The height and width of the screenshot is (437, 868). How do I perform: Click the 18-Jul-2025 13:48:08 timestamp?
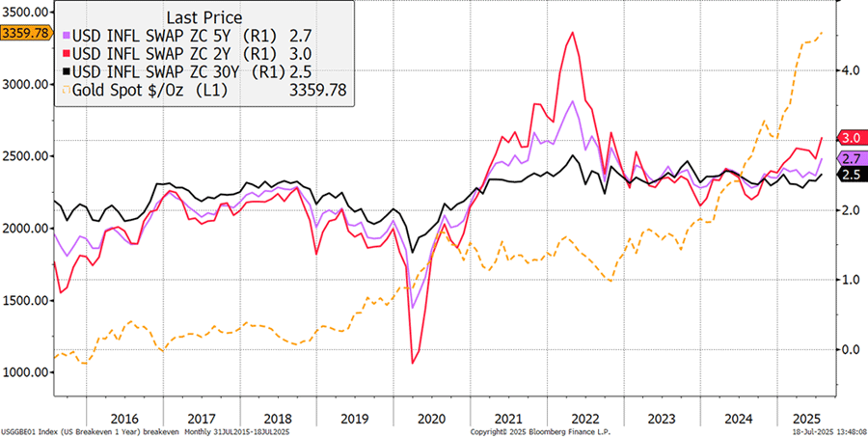coord(819,430)
